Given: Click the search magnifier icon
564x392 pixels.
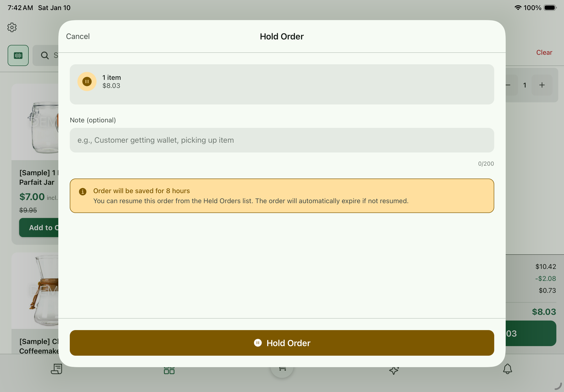Looking at the screenshot, I should [45, 55].
